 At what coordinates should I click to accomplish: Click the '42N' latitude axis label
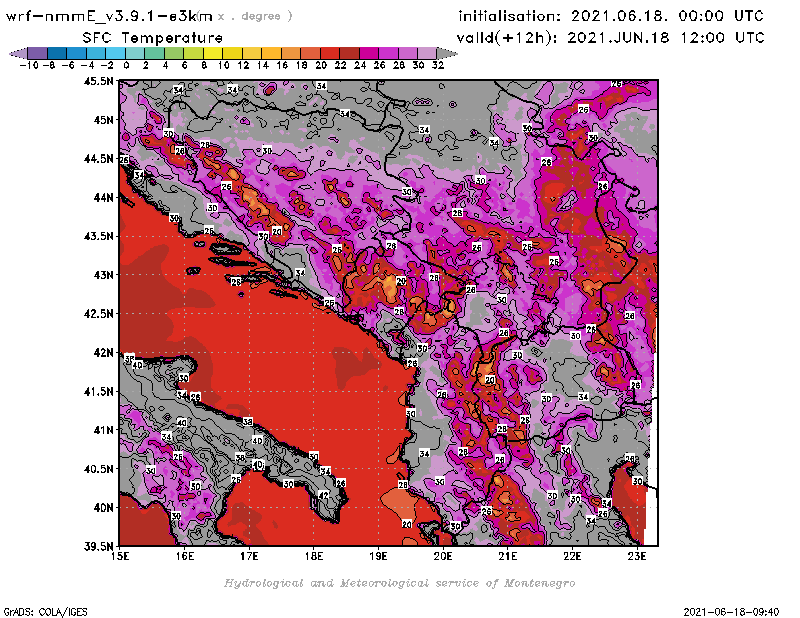pos(103,353)
